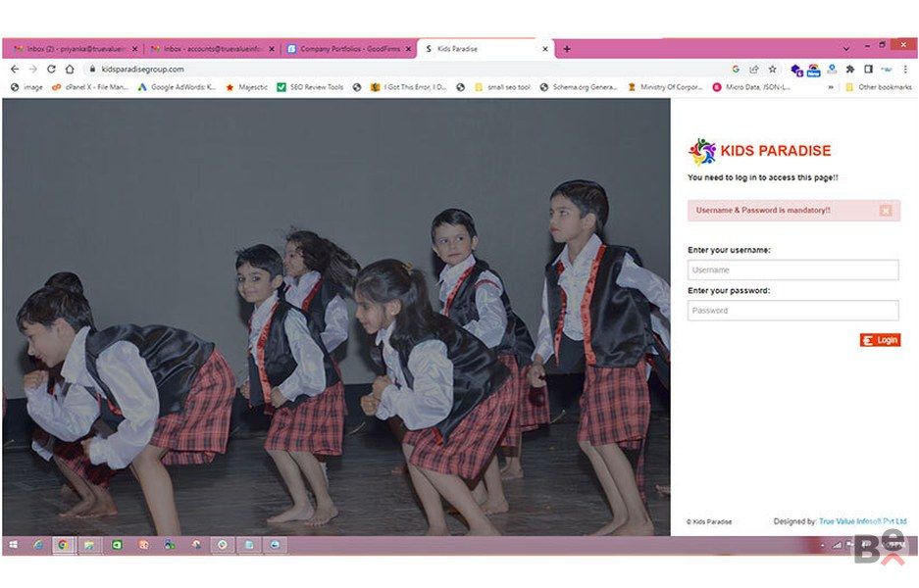Bookmark this page with star icon

(x=773, y=70)
